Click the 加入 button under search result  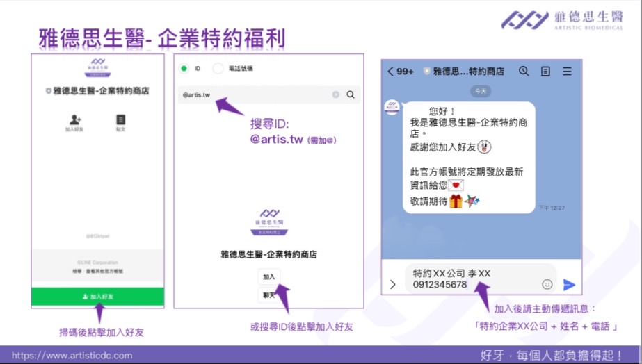269,277
